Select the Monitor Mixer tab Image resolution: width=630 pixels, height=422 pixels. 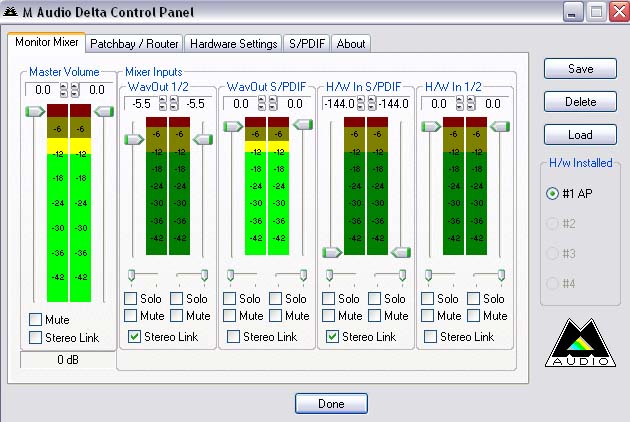[x=47, y=42]
